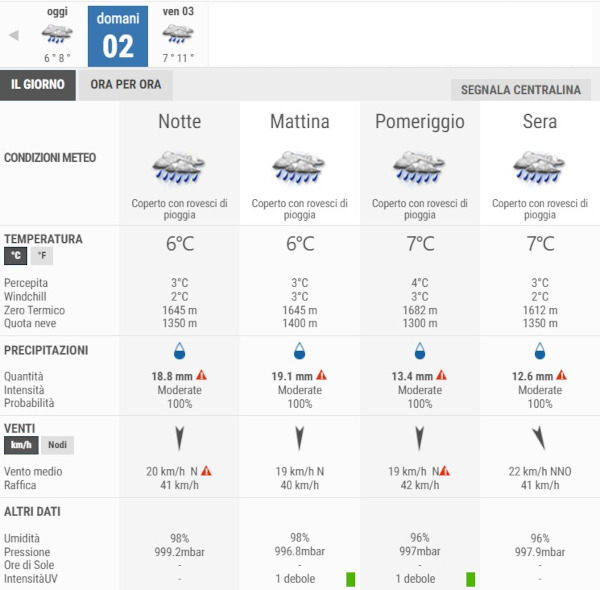This screenshot has width=600, height=590.
Task: Click the Segnala Centralina button
Action: [520, 90]
